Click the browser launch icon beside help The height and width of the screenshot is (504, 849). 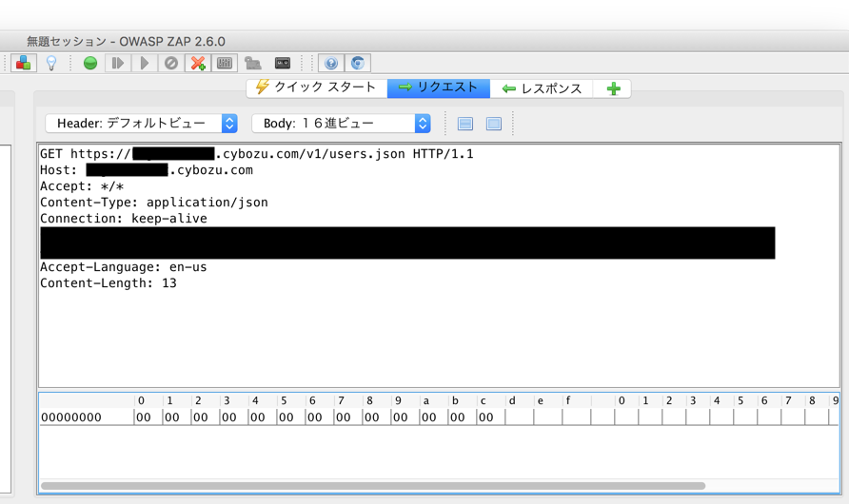point(357,64)
